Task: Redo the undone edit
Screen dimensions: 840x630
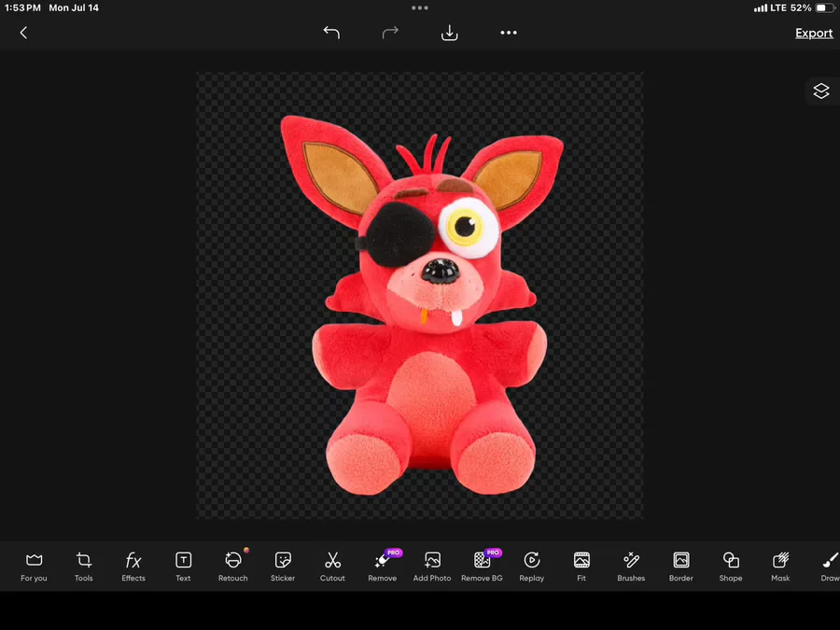Action: click(x=390, y=33)
